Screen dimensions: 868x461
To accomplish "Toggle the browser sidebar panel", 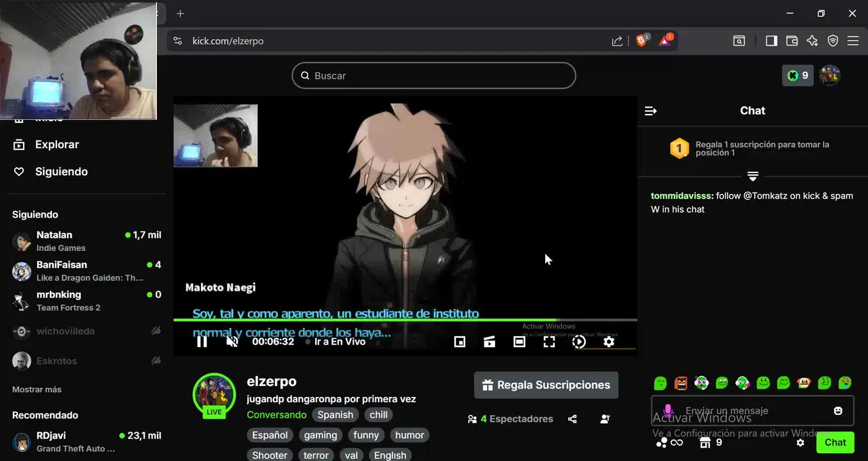I will click(771, 41).
